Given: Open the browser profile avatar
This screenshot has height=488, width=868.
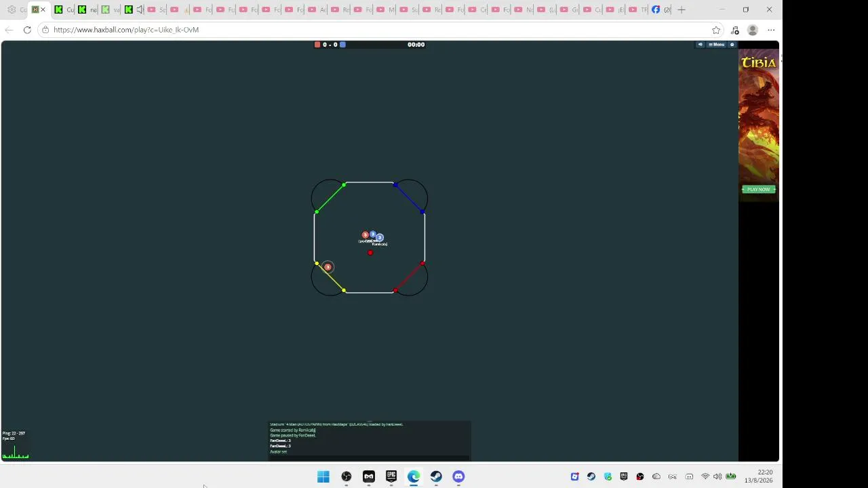Looking at the screenshot, I should (752, 30).
